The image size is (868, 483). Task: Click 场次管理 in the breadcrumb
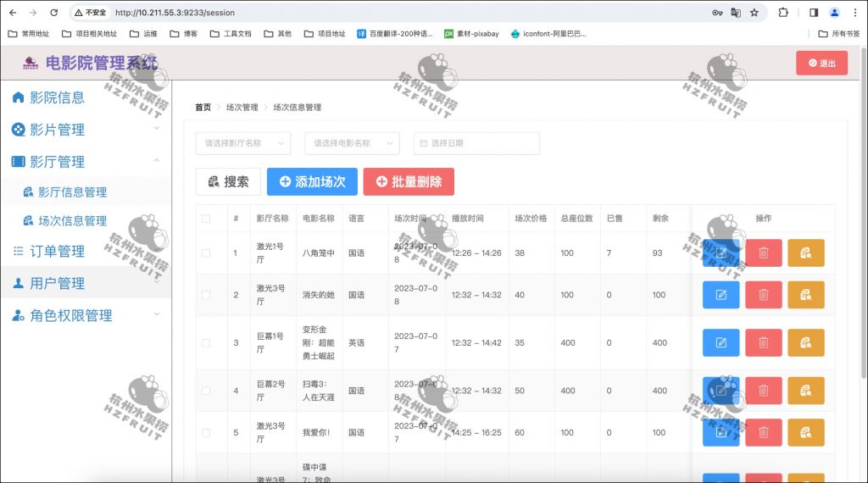pyautogui.click(x=242, y=108)
